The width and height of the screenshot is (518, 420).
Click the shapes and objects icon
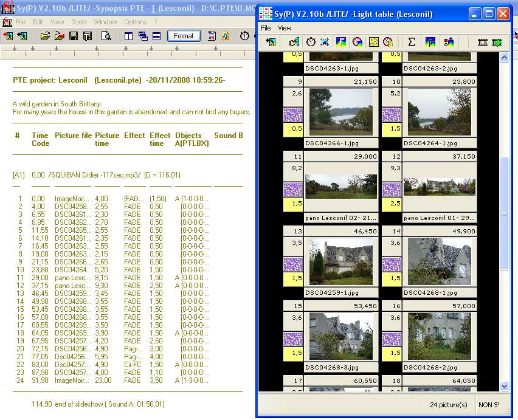449,42
